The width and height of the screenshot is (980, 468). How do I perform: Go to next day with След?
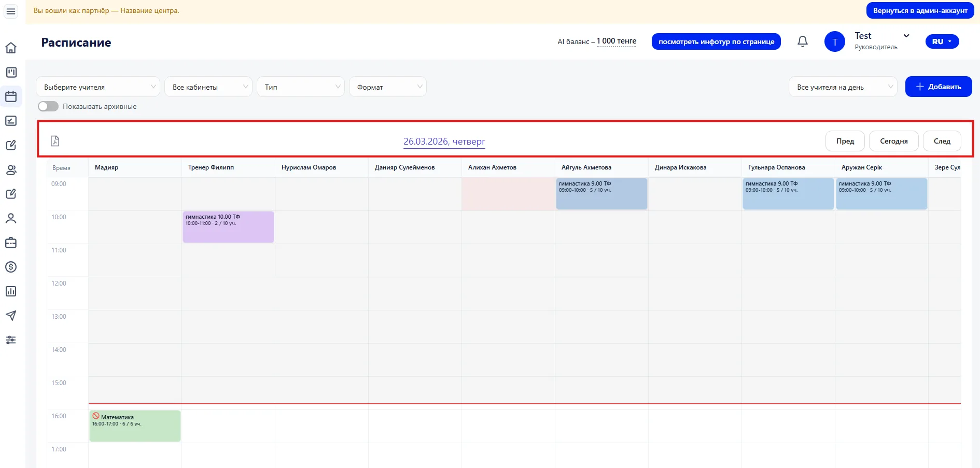(942, 141)
